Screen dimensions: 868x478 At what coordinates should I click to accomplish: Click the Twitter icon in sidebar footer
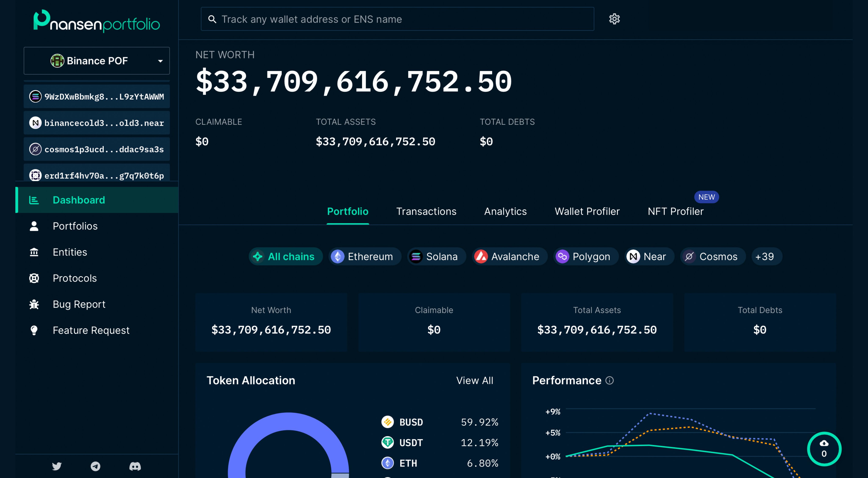57,466
